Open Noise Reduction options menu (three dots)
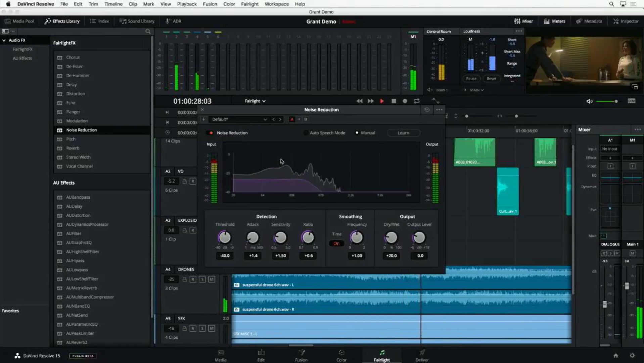Viewport: 644px width, 363px height. pos(439,110)
